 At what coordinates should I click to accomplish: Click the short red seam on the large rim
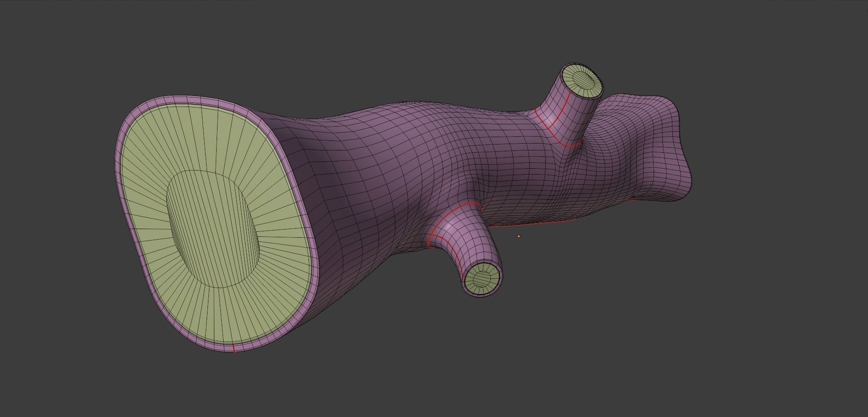pos(234,349)
